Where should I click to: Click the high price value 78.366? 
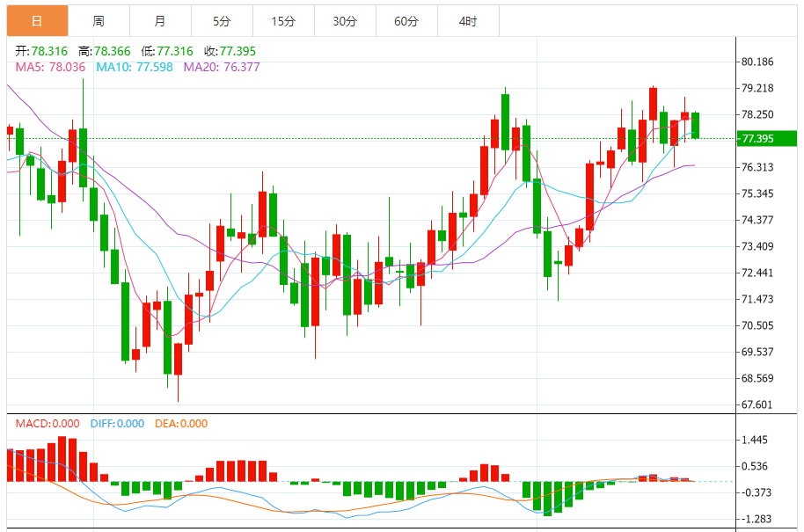[113, 51]
